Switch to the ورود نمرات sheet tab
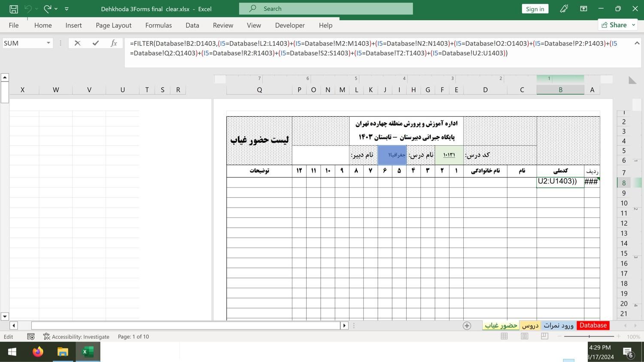The width and height of the screenshot is (644, 362). 559,326
